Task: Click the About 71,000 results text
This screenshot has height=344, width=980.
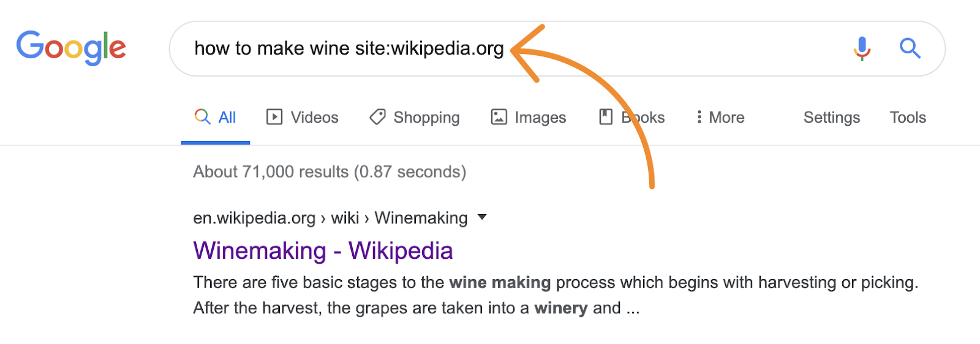Action: (x=330, y=172)
